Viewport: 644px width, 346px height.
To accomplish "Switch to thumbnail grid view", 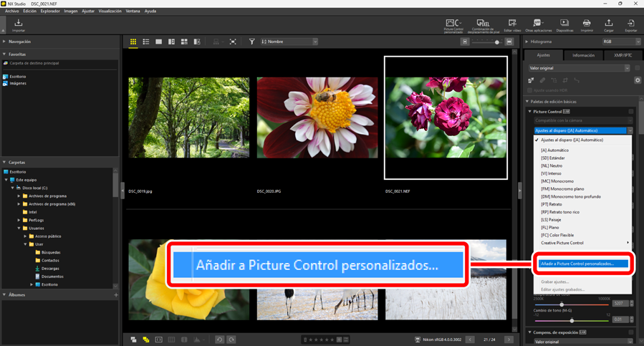I will pos(133,42).
